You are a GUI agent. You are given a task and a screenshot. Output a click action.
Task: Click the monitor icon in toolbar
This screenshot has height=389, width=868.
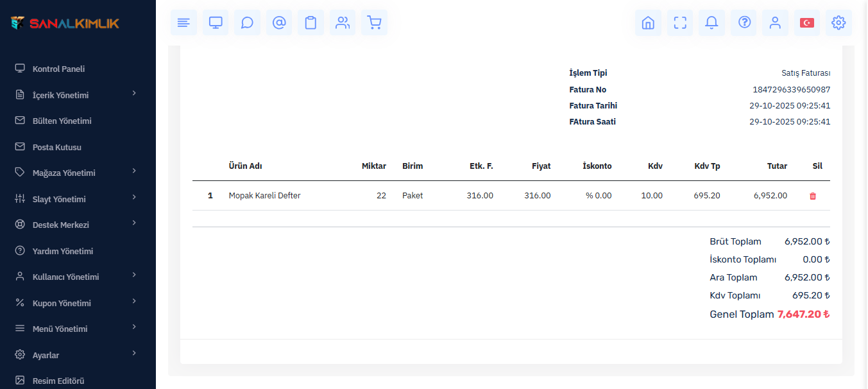216,23
